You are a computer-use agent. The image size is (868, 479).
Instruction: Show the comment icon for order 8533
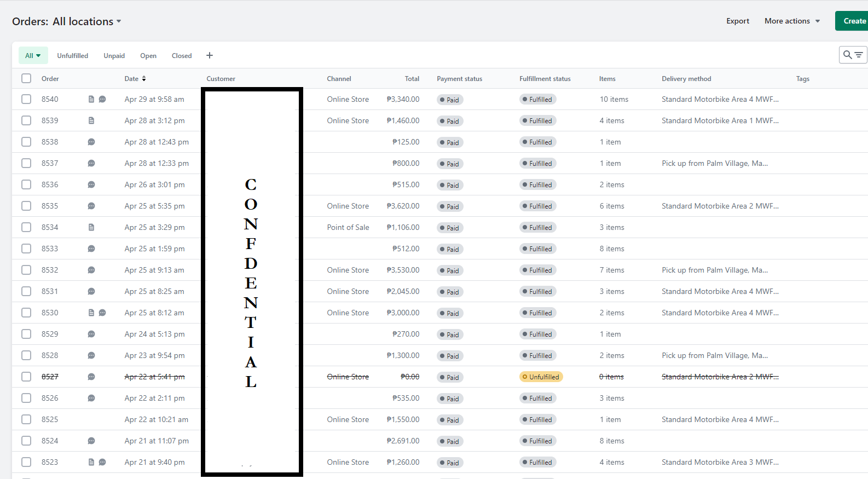91,249
